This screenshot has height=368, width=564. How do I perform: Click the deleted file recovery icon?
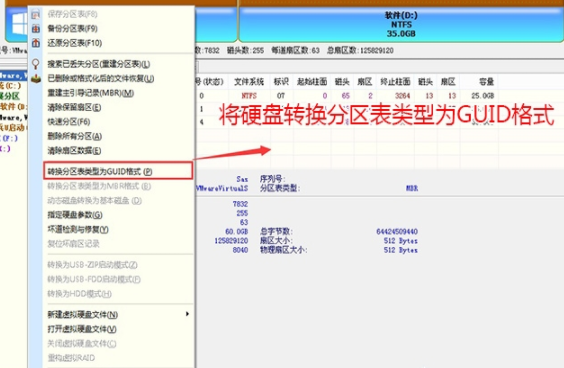[36, 78]
